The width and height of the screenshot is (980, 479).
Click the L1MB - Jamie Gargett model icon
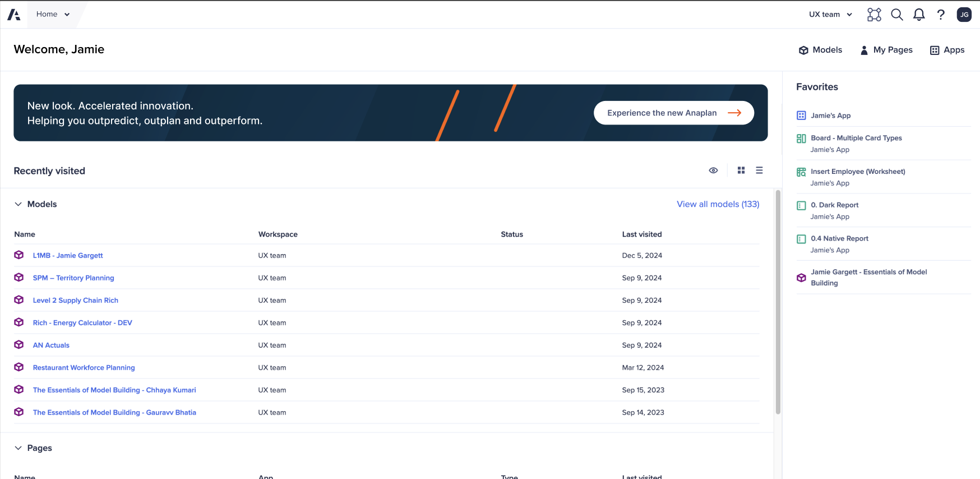[x=19, y=255]
